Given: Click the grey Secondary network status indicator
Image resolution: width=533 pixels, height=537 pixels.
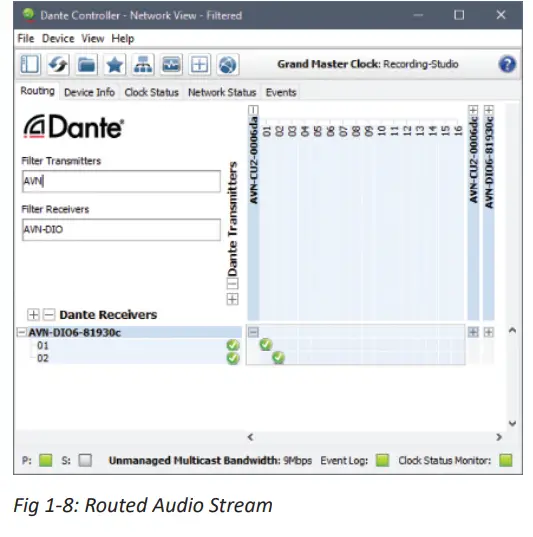Looking at the screenshot, I should [x=85, y=460].
